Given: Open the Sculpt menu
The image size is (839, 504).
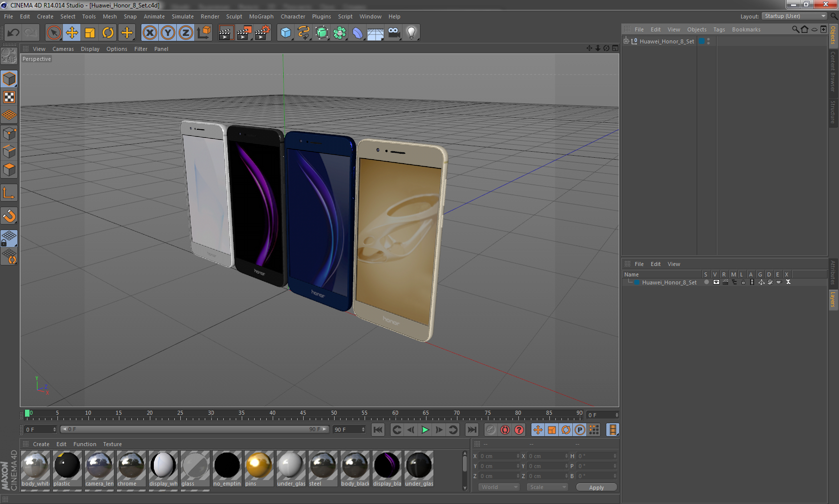Looking at the screenshot, I should (234, 16).
